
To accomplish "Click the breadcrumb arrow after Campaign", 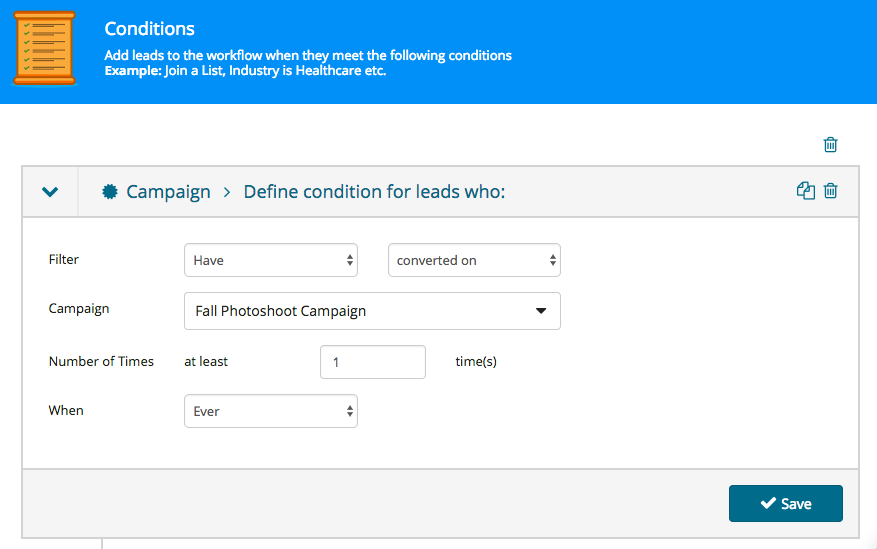I will [x=227, y=192].
